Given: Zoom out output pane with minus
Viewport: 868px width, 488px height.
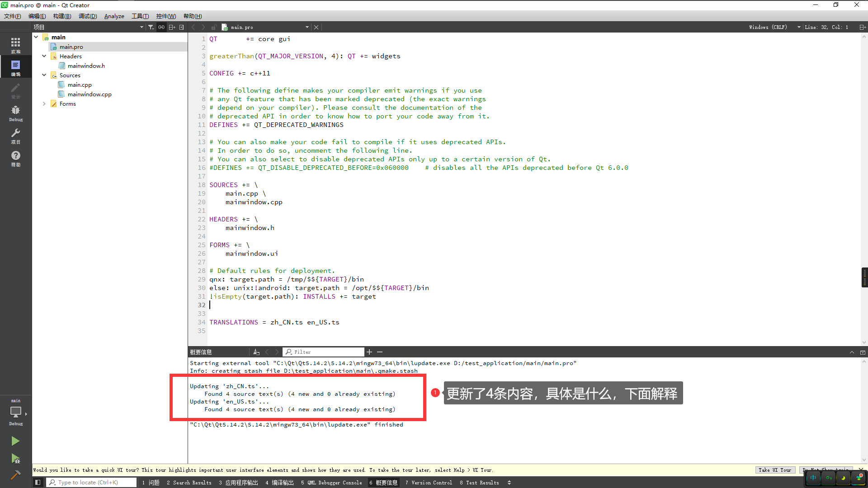Looking at the screenshot, I should click(x=380, y=352).
